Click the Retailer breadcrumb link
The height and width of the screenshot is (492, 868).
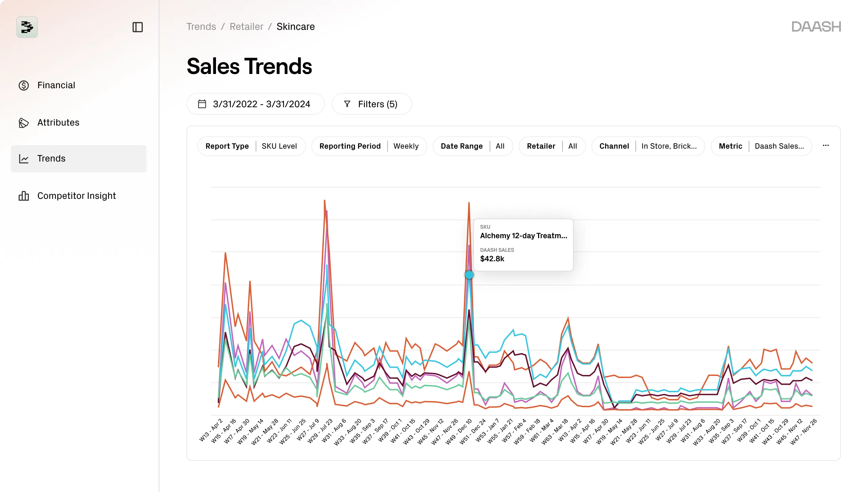pos(246,26)
